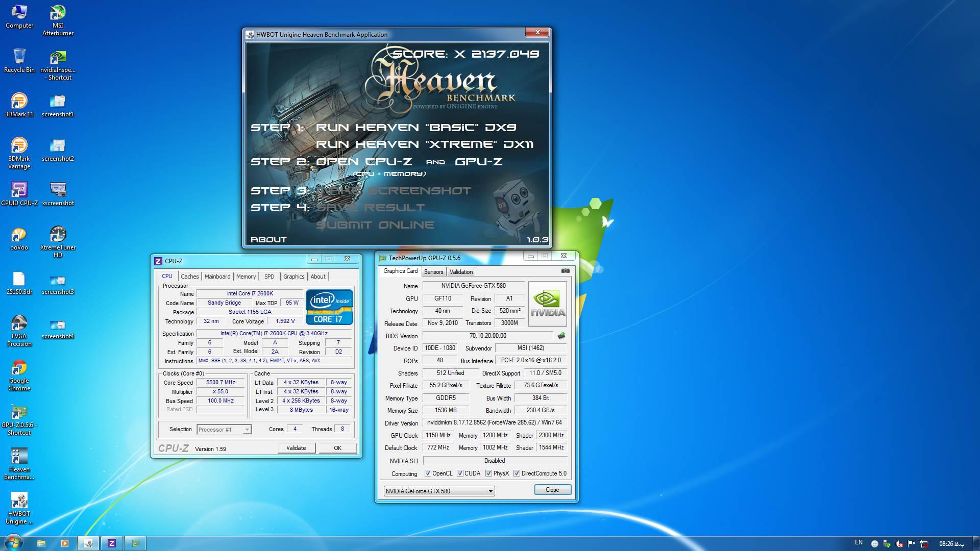The image size is (980, 551).
Task: Select GPU-Z.0.5.6 Shortcut desktop icon
Action: pos(19,419)
